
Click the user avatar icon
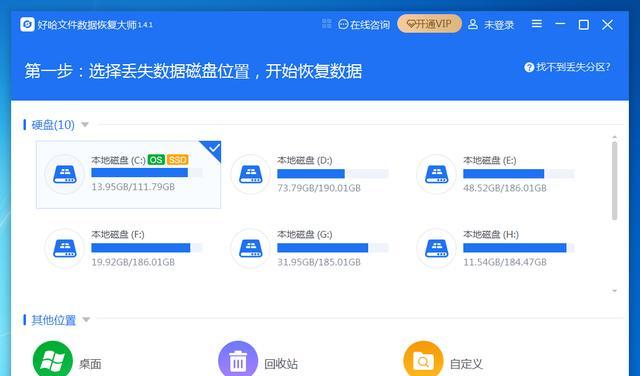(473, 24)
